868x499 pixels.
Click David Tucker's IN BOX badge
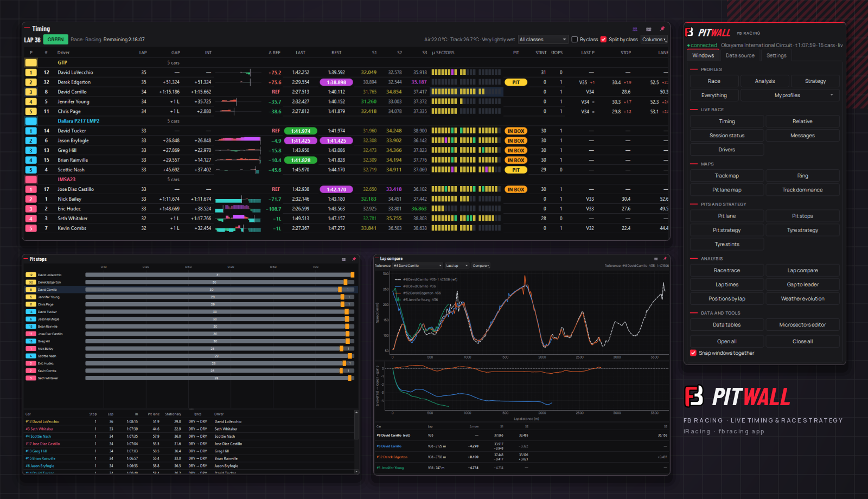516,131
